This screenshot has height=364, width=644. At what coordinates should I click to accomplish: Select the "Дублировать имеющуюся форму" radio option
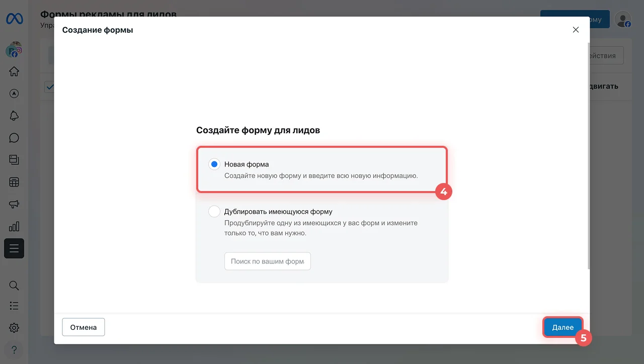pyautogui.click(x=214, y=212)
